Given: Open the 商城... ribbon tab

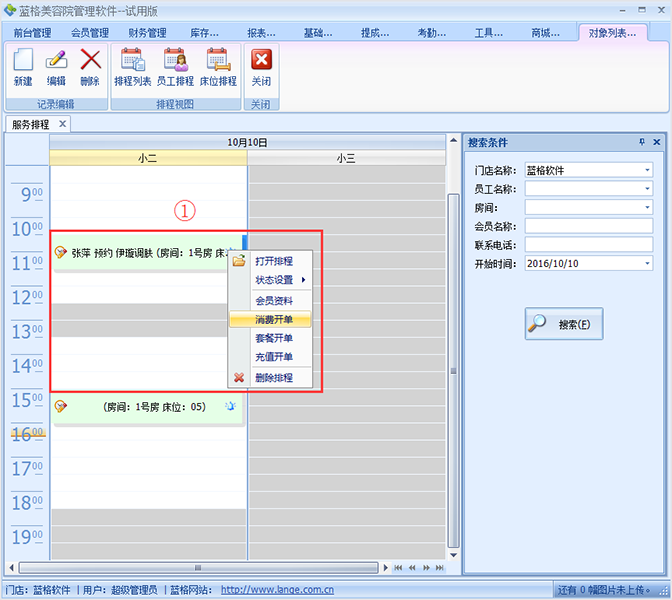Looking at the screenshot, I should 546,33.
